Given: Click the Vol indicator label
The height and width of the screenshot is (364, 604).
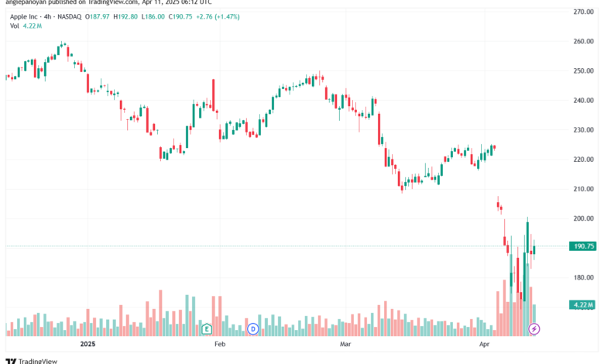Looking at the screenshot, I should (14, 26).
